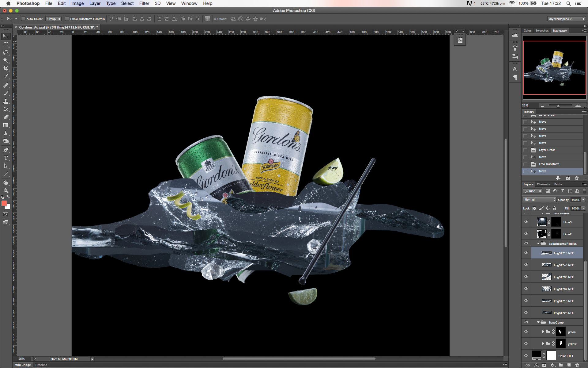Switch to the Paths tab
588x368 pixels.
coord(558,184)
